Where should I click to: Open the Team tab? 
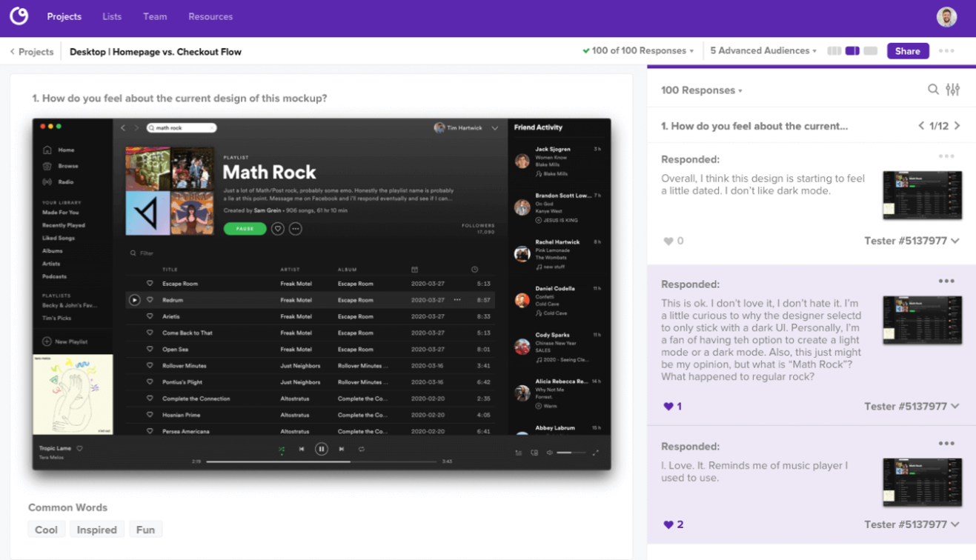pyautogui.click(x=155, y=16)
